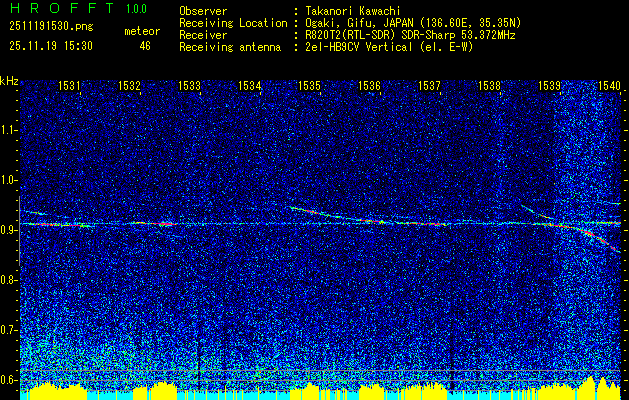Click the 0.8 kHz axis label
Image resolution: width=629 pixels, height=400 pixels.
[x=7, y=280]
